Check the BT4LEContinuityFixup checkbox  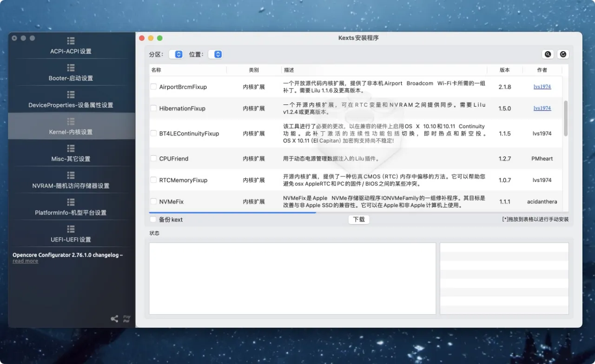point(153,133)
